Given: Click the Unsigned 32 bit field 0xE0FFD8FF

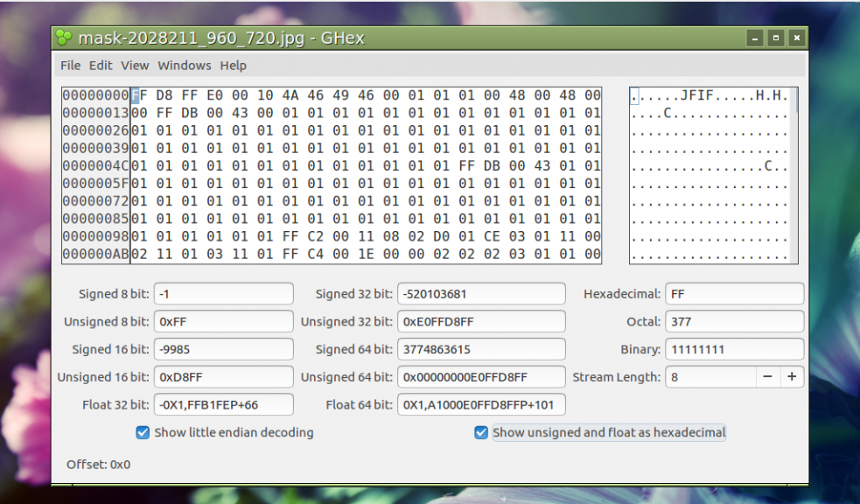Looking at the screenshot, I should [x=481, y=321].
